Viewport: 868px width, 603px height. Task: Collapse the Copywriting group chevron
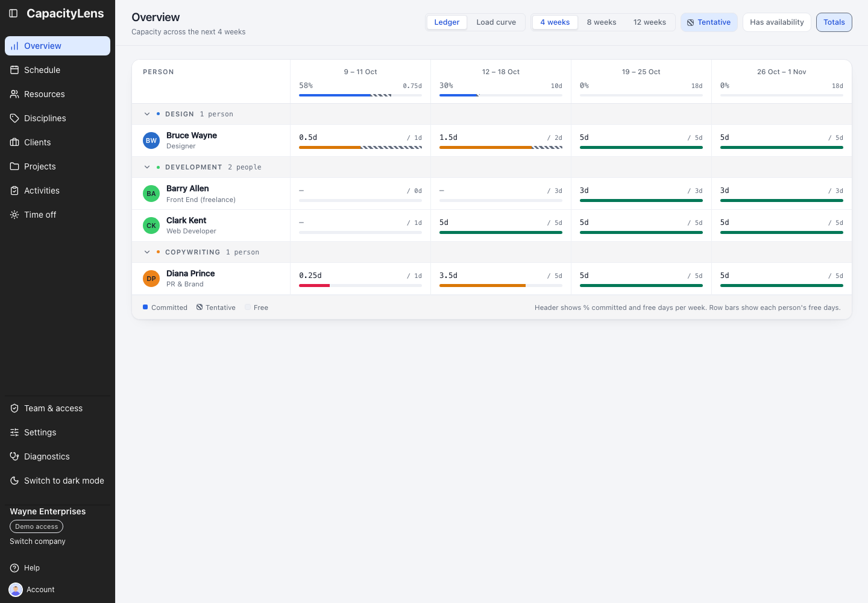point(147,252)
